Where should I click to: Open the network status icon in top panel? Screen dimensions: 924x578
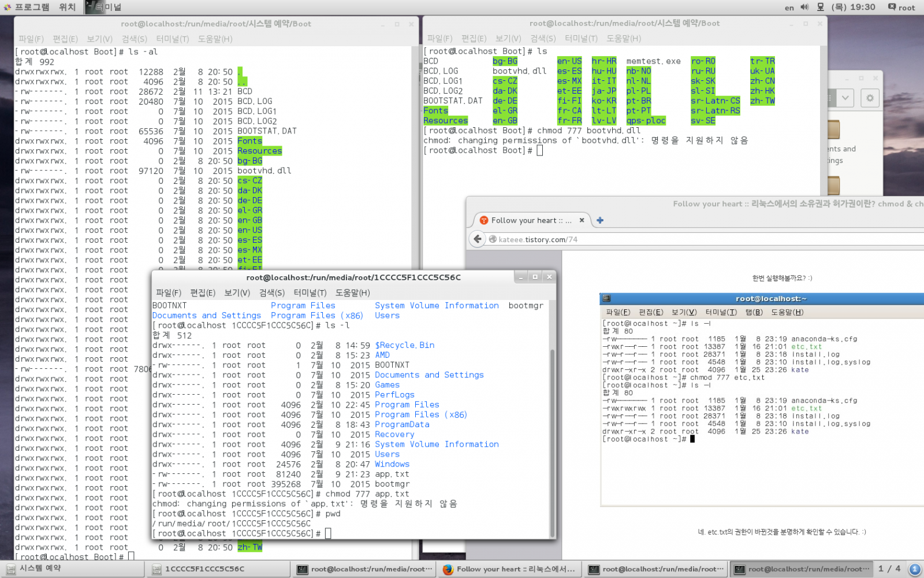tap(821, 8)
